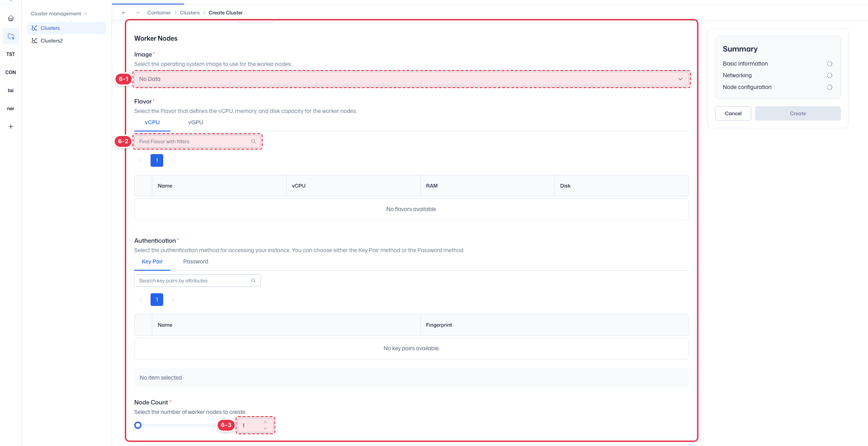
Task: Click the search icon in key pairs search
Action: click(x=254, y=281)
